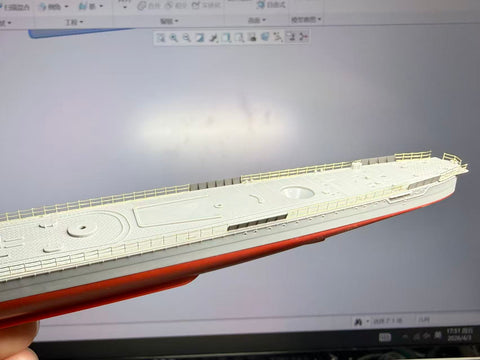Toggle the spin center icon
This screenshot has height=360, width=480.
point(304,37)
